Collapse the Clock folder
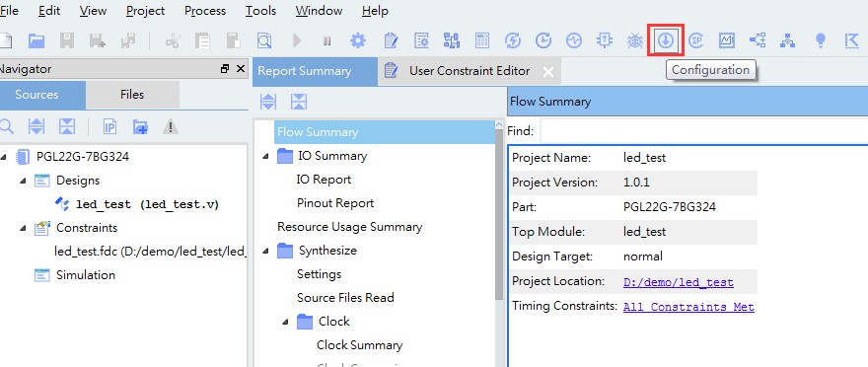The height and width of the screenshot is (367, 868). (286, 323)
